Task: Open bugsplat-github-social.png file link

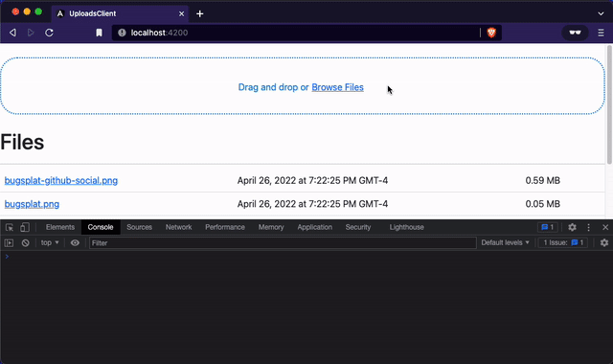Action: click(61, 180)
